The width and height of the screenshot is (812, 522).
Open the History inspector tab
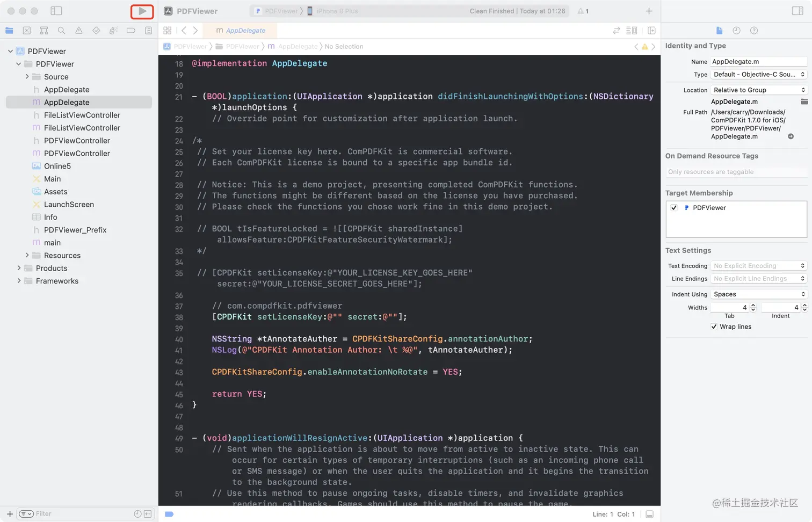pos(736,31)
